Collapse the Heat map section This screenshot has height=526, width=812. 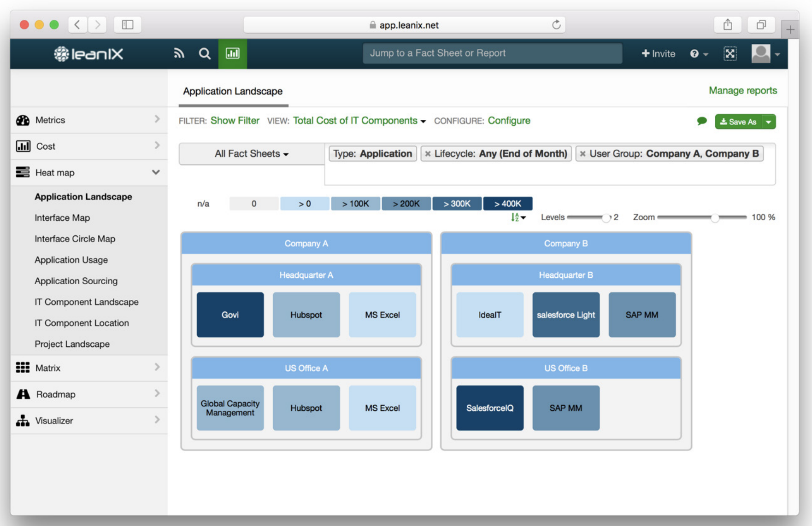pos(156,172)
